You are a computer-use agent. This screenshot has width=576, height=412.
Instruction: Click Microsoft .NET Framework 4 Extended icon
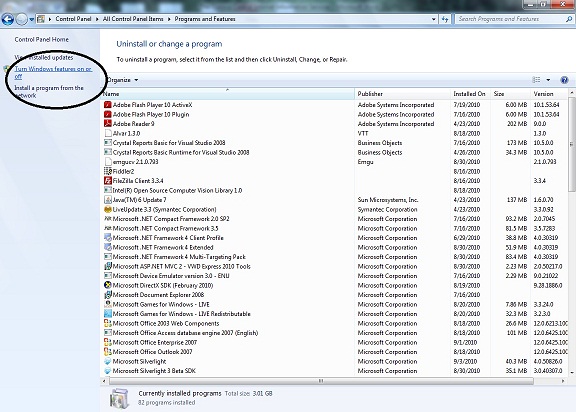[108, 247]
